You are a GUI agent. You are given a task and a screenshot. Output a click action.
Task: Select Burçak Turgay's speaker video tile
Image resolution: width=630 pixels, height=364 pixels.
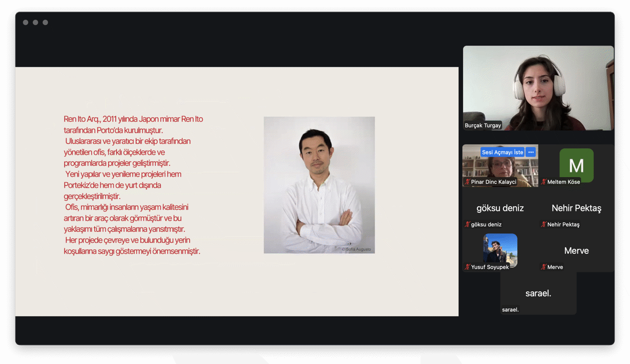(x=538, y=87)
